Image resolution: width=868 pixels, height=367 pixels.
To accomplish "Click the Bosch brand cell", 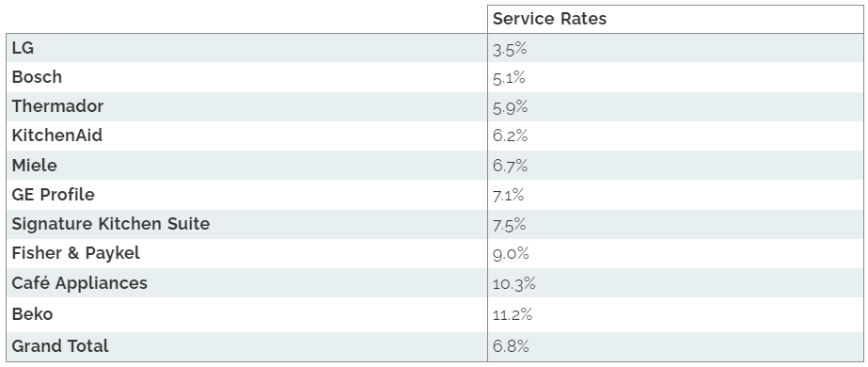I will tap(247, 77).
